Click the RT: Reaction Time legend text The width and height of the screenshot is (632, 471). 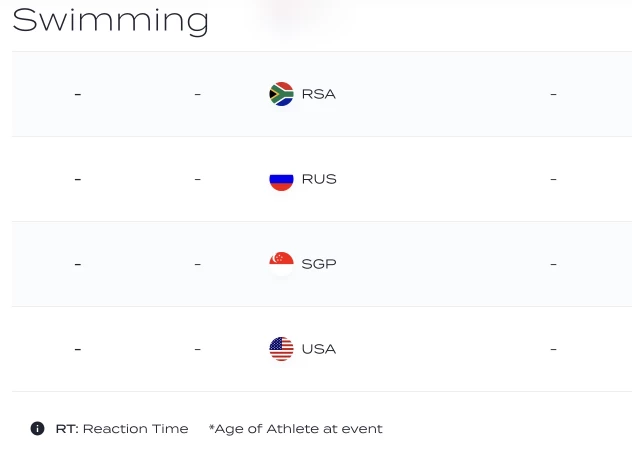pos(122,429)
